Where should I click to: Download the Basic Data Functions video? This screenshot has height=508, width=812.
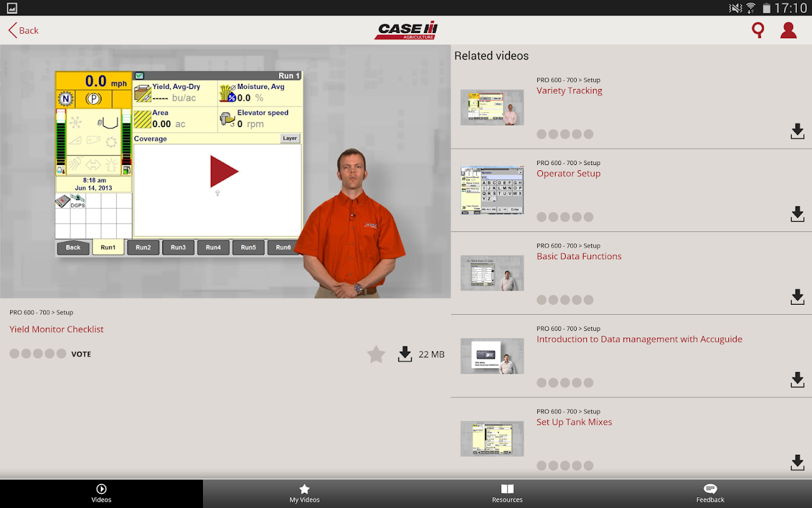[x=797, y=297]
